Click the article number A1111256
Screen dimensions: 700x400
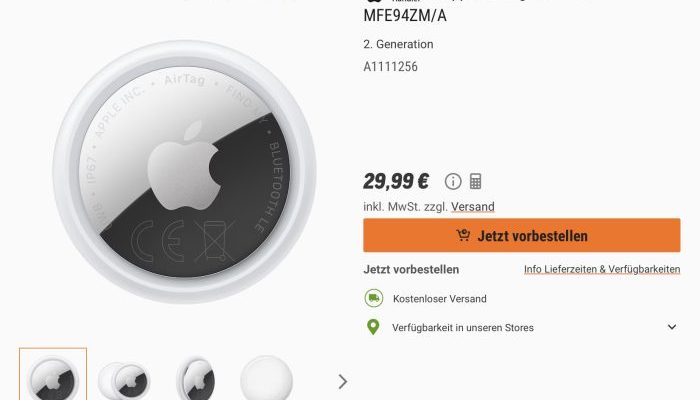point(390,67)
